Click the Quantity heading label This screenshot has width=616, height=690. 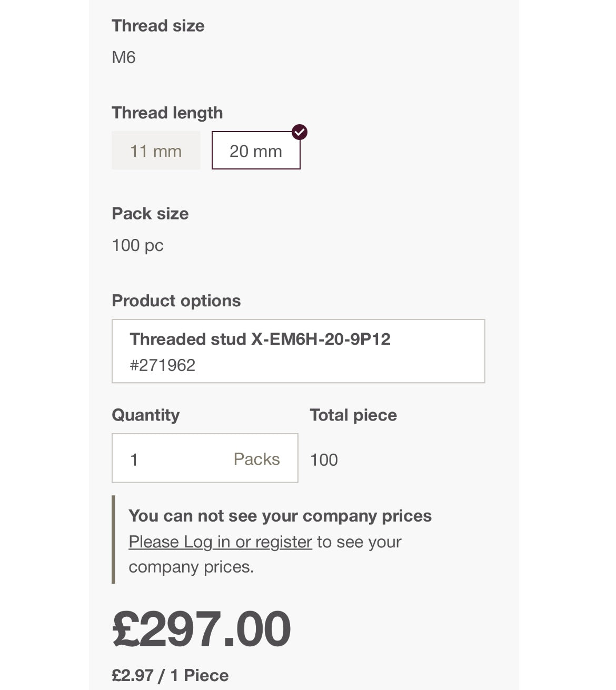pos(145,415)
